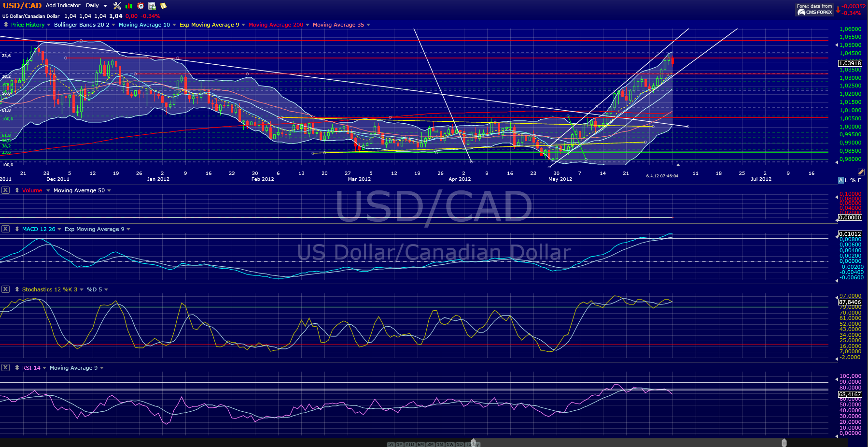
Task: Click the calculator plus icon in the toolbar
Action: (152, 6)
